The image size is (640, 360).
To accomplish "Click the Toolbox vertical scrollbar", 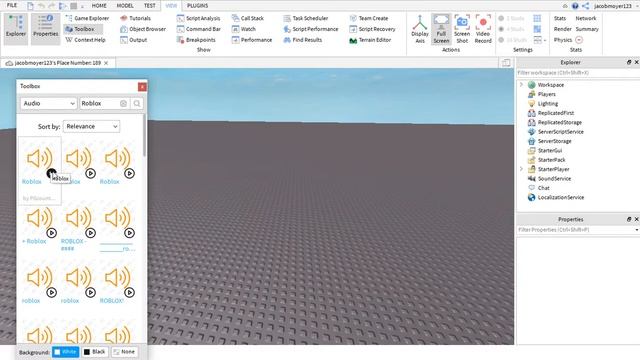I will 144,135.
